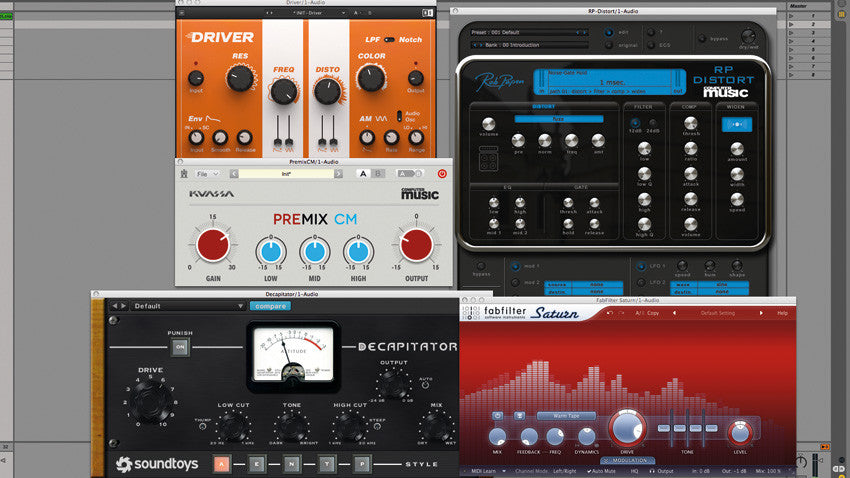Toggle the Punish switch on Decapitator
The height and width of the screenshot is (478, 850).
pos(180,347)
